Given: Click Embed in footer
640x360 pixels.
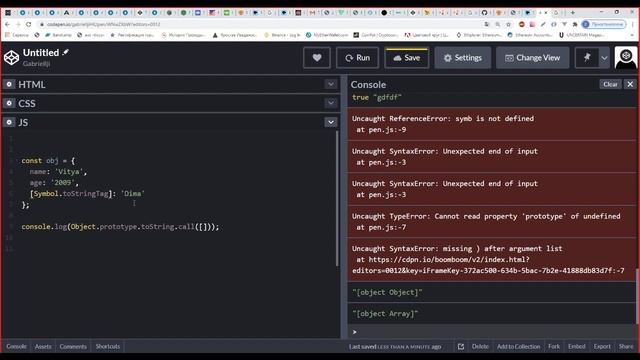Looking at the screenshot, I should pyautogui.click(x=577, y=347).
